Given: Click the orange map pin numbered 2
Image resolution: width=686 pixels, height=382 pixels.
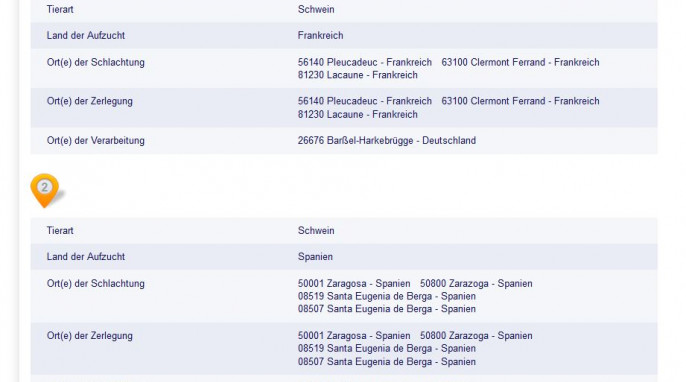Looking at the screenshot, I should point(44,190).
